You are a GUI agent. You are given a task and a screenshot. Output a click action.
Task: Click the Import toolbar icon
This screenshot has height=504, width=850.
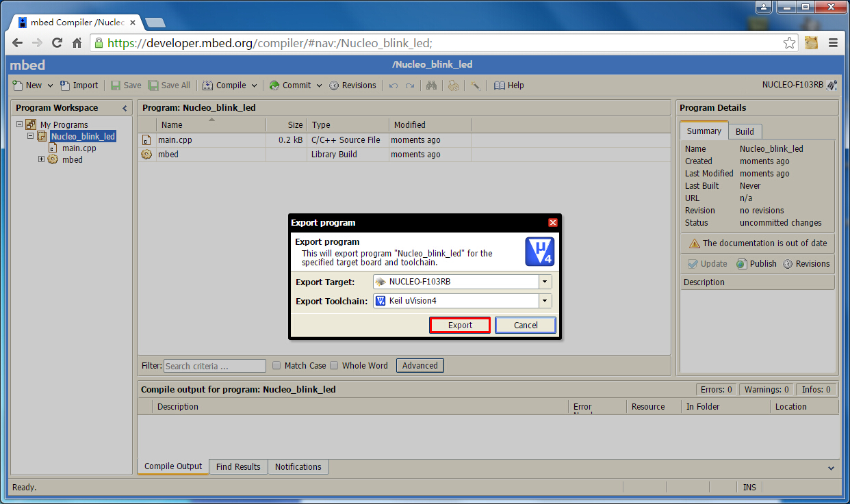[x=66, y=85]
